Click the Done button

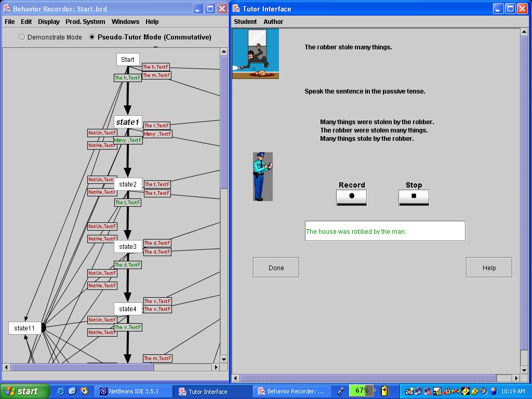276,268
